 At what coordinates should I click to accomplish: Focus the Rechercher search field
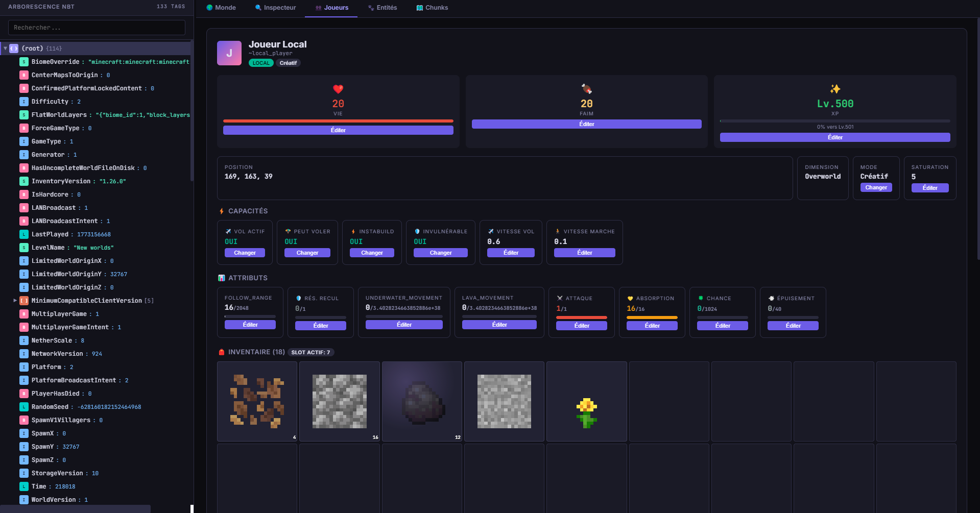tap(97, 28)
